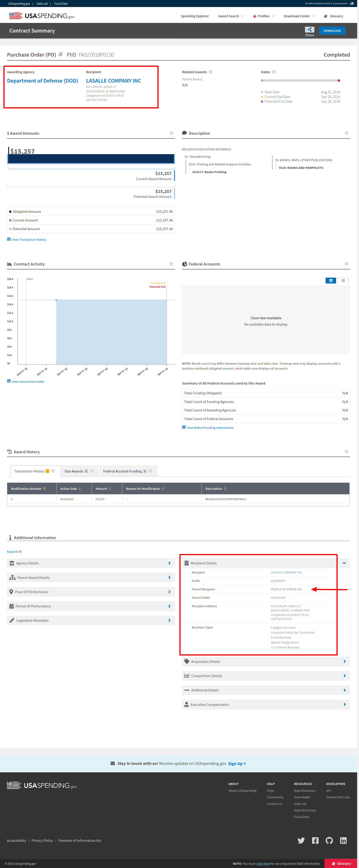Screen dimensions: 359x868
Task: Open Data Lab link in top bar
Action: [42, 4]
